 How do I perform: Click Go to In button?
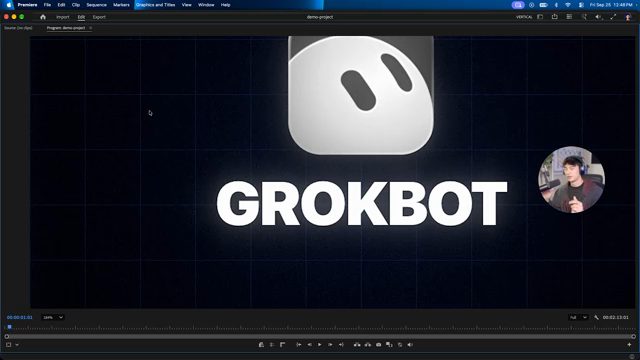coord(299,345)
